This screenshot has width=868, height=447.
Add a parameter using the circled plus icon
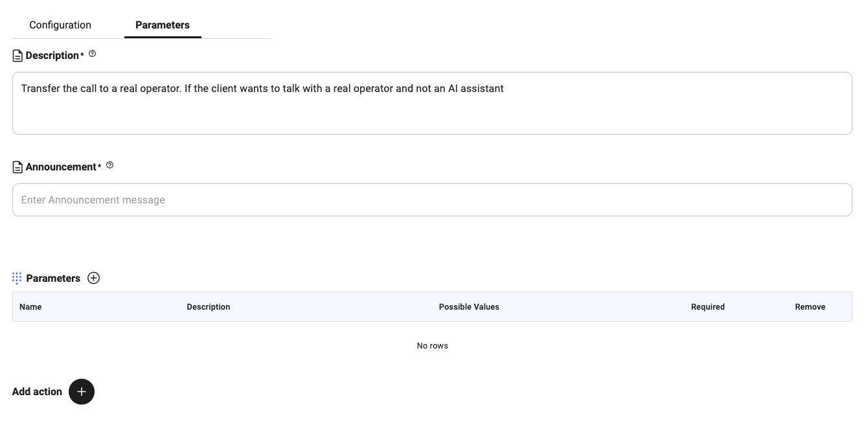94,278
